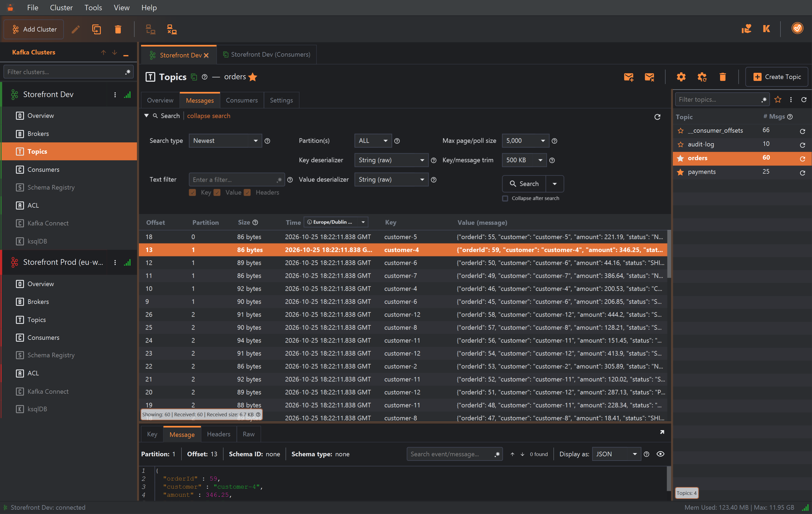Click the Text filter input field
The width and height of the screenshot is (812, 514).
click(x=237, y=179)
